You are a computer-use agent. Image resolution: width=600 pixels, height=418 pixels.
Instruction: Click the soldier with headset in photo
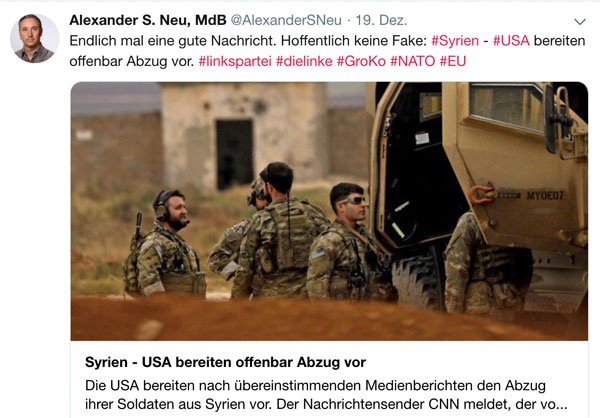point(165,244)
